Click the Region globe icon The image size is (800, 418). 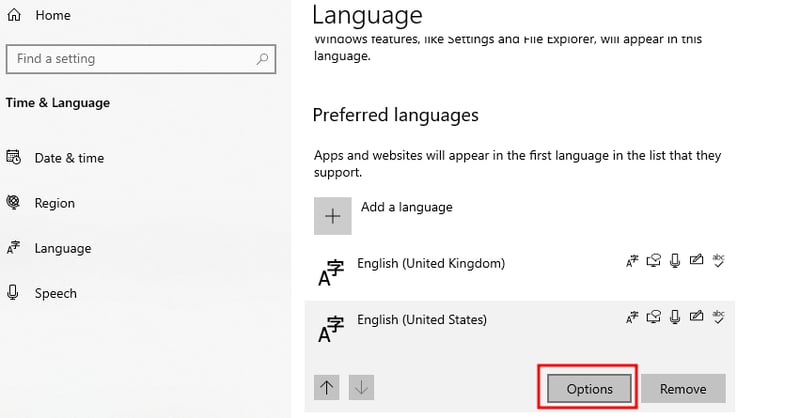click(x=13, y=202)
